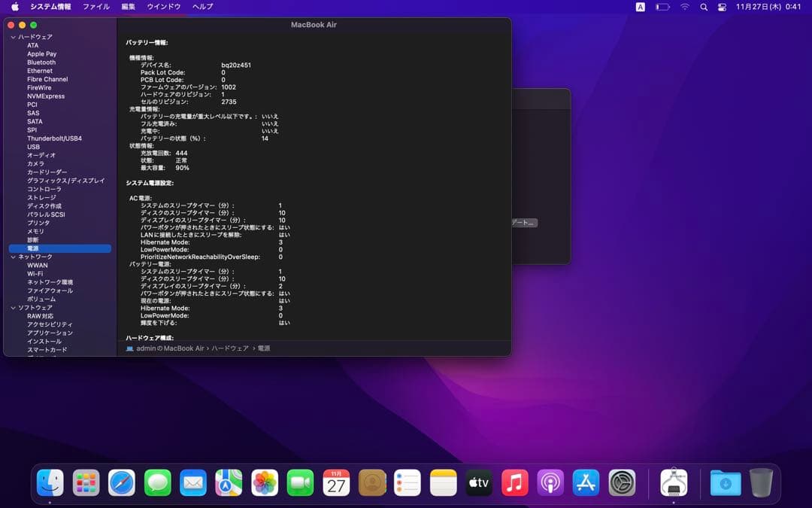The image size is (812, 508).
Task: Click the Spotlight search icon in menu bar
Action: coord(704,7)
